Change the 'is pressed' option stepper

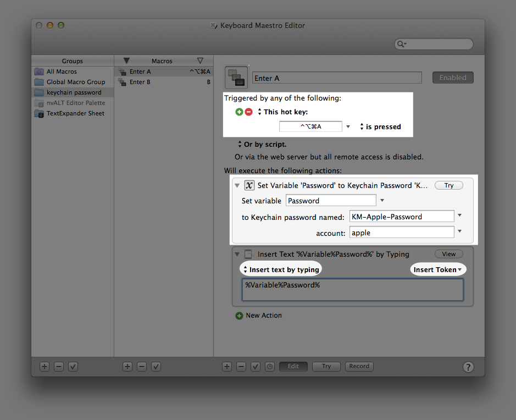click(x=380, y=127)
